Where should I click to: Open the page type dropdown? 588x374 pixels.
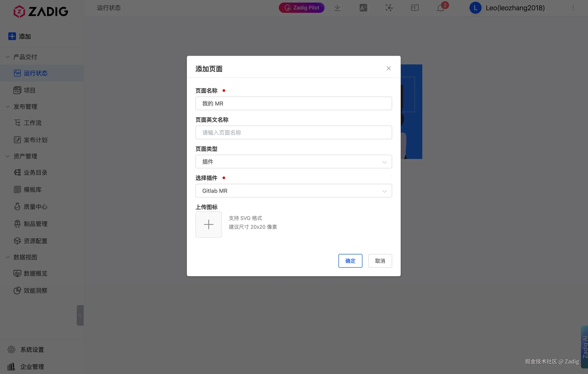(x=294, y=162)
